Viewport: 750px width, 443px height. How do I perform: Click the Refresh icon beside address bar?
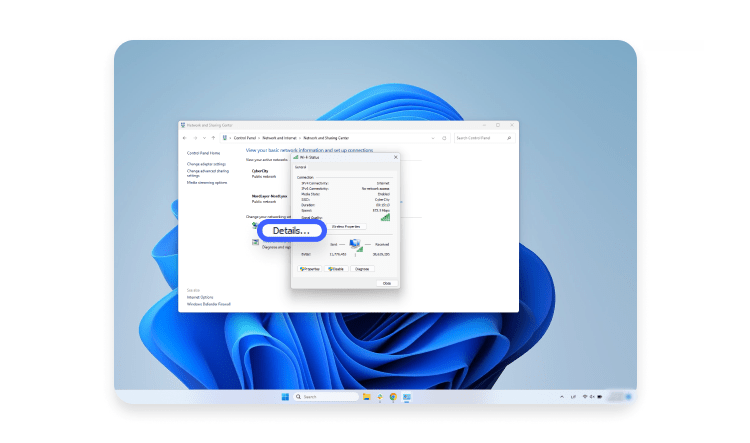(444, 138)
